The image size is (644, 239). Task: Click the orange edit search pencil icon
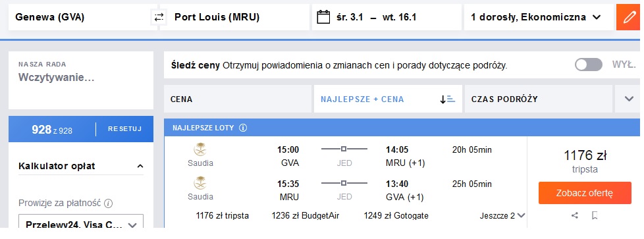point(628,17)
